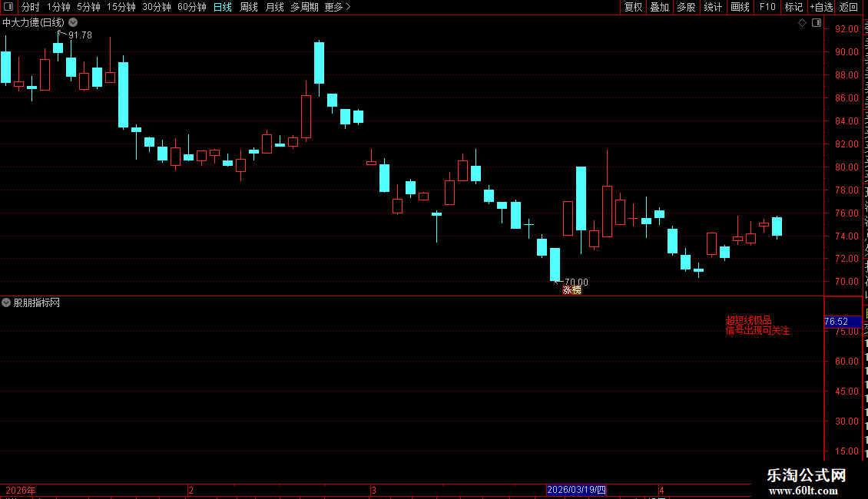Open the 统计 statistics tool
This screenshot has height=499, width=868.
(x=713, y=7)
